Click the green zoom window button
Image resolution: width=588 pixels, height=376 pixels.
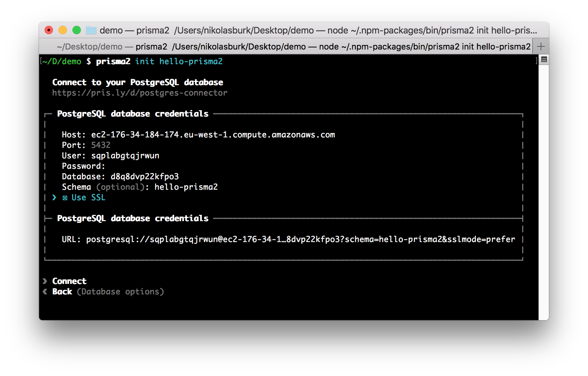77,30
